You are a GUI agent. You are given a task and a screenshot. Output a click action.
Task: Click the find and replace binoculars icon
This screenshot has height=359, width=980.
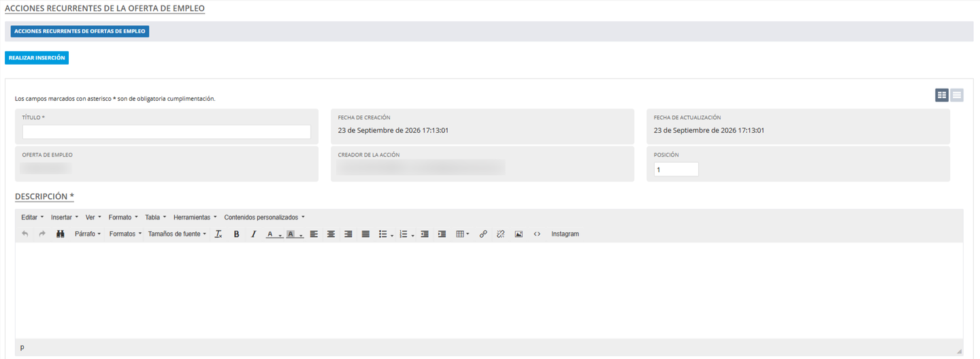click(60, 234)
